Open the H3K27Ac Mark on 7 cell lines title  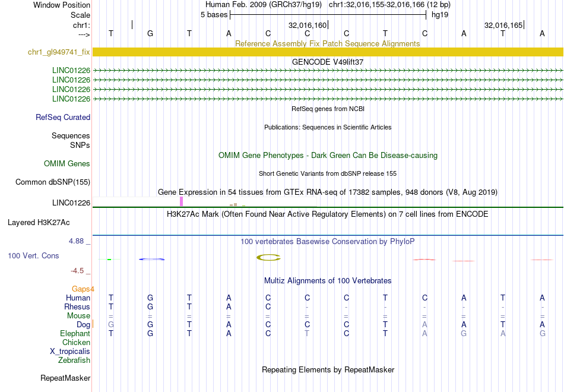[327, 214]
